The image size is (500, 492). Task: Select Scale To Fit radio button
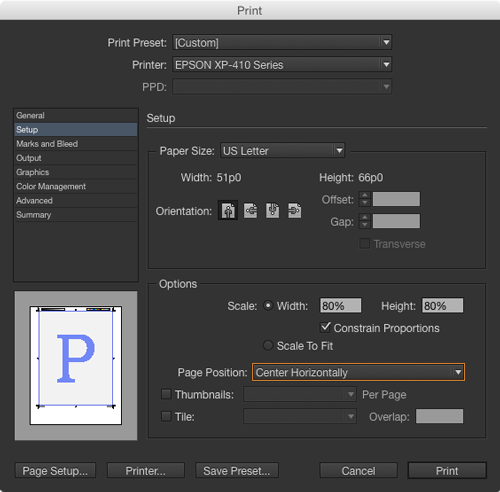pos(268,346)
